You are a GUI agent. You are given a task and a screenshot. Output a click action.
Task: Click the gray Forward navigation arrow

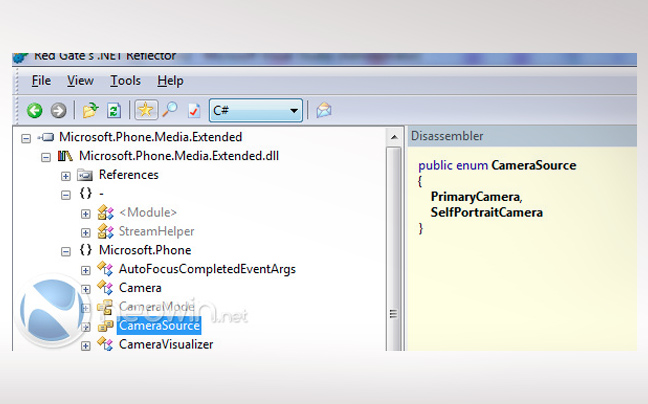58,110
